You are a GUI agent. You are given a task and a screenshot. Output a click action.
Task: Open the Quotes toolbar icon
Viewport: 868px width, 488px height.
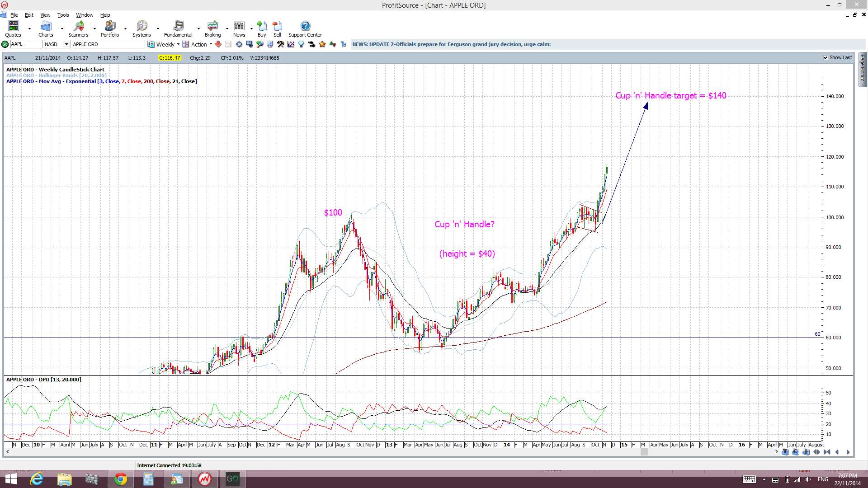(13, 29)
